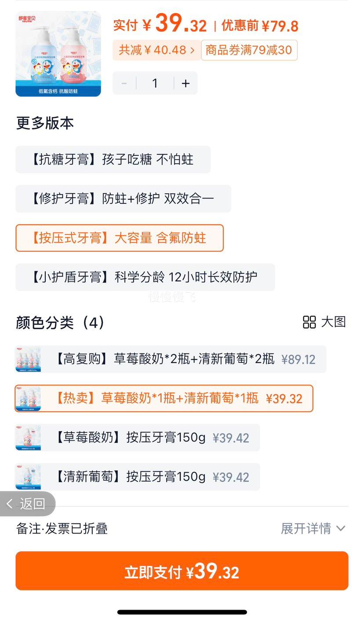Image resolution: width=364 pixels, height=622 pixels.
Task: Increase quantity with the plus button
Action: (x=186, y=83)
